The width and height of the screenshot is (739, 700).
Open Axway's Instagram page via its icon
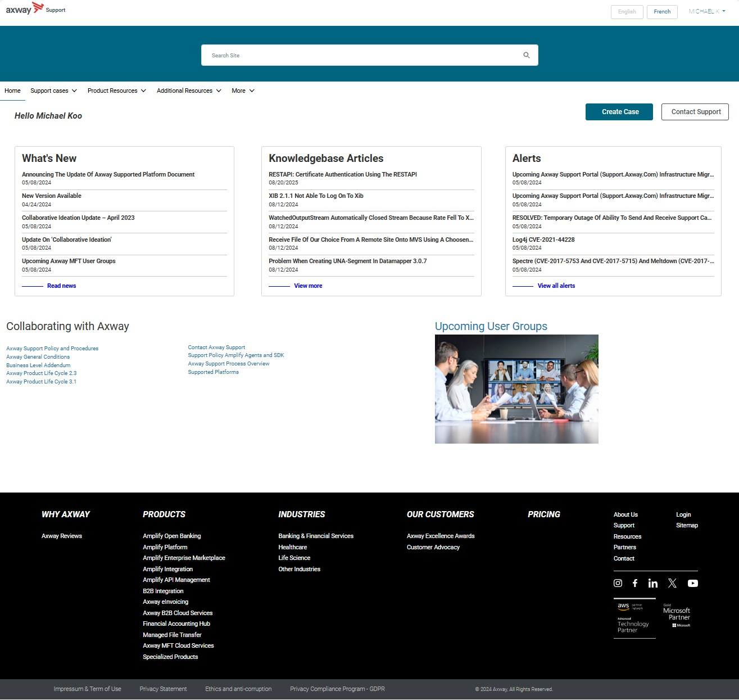point(618,583)
